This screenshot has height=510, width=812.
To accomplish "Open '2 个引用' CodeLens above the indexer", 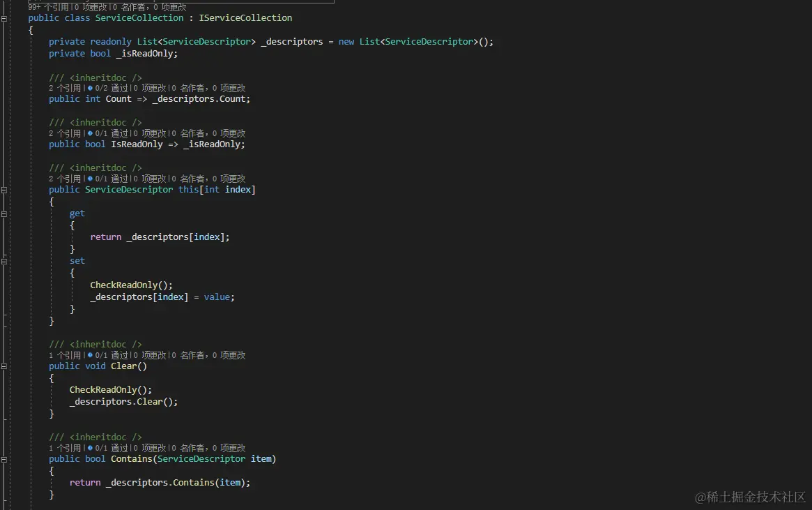I will [65, 179].
